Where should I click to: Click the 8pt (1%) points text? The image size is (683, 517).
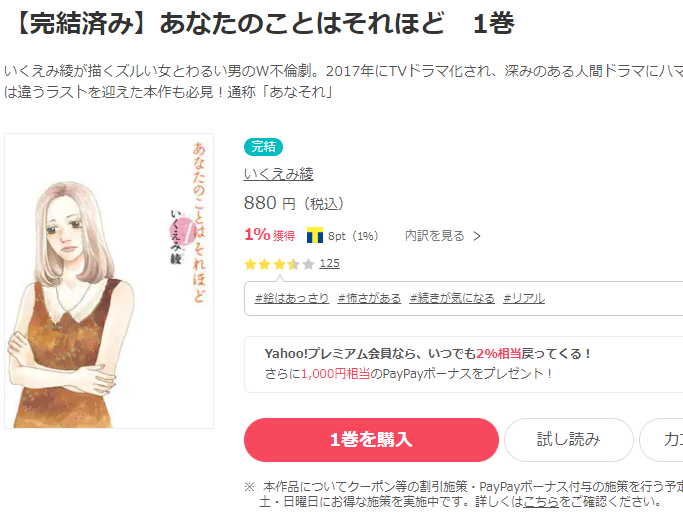pos(353,236)
